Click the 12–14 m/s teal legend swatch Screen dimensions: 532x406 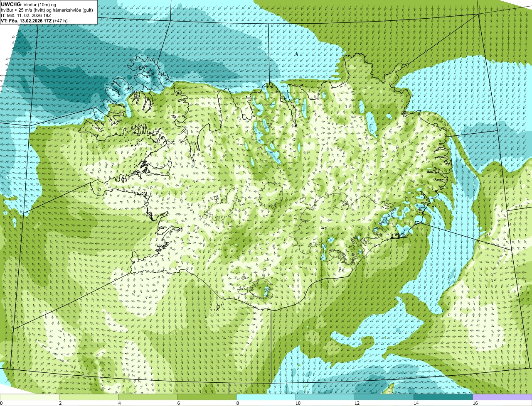pyautogui.click(x=384, y=397)
